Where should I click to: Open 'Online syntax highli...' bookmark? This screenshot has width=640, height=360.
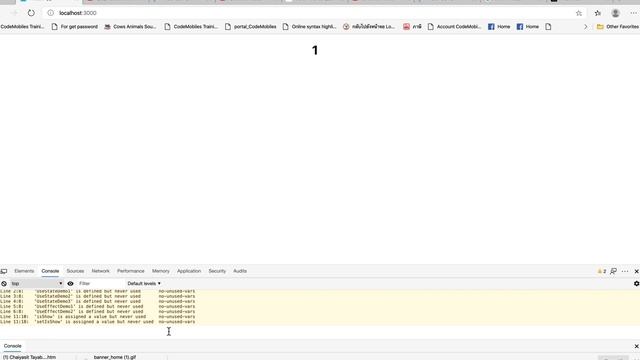(x=309, y=27)
